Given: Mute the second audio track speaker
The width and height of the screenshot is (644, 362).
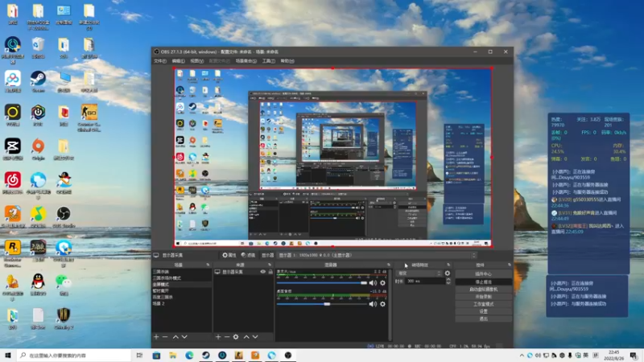Looking at the screenshot, I should click(373, 304).
